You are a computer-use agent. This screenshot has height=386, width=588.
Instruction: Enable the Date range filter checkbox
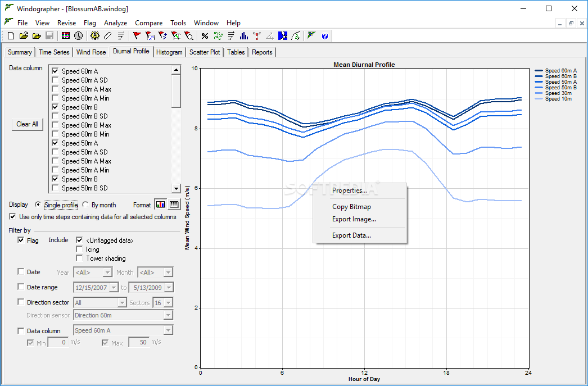point(21,287)
